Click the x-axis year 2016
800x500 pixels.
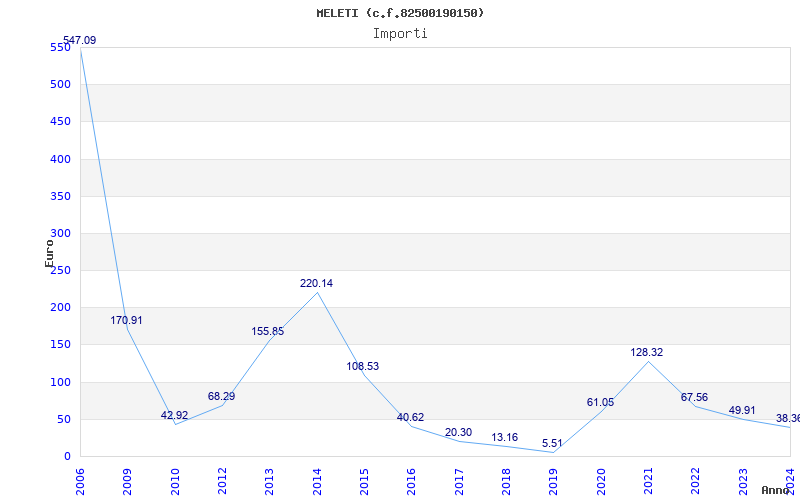tap(412, 482)
